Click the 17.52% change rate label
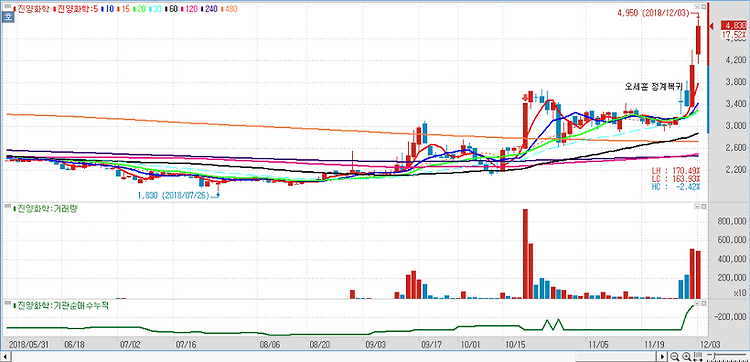Screen dimensions: 750x362 (734, 35)
